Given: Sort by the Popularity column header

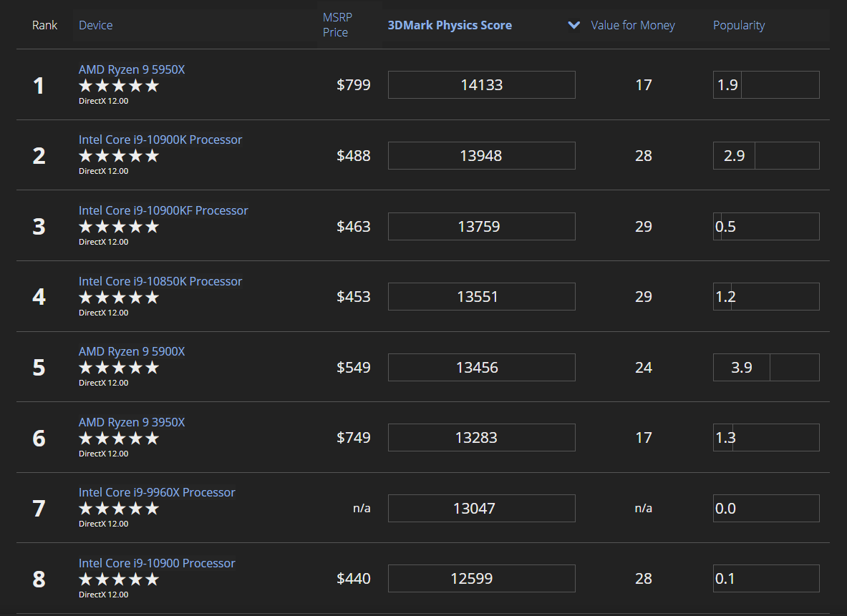Looking at the screenshot, I should [x=738, y=25].
